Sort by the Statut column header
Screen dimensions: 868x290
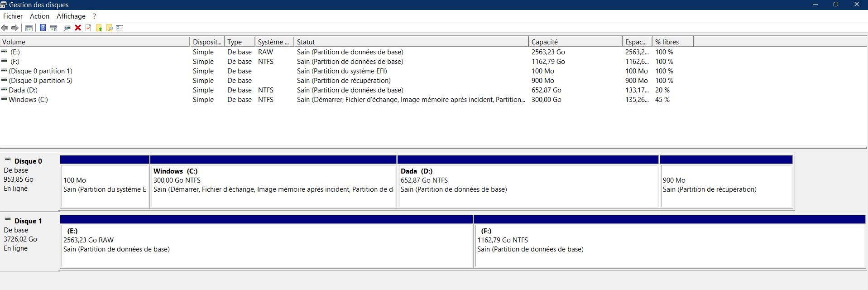(411, 42)
